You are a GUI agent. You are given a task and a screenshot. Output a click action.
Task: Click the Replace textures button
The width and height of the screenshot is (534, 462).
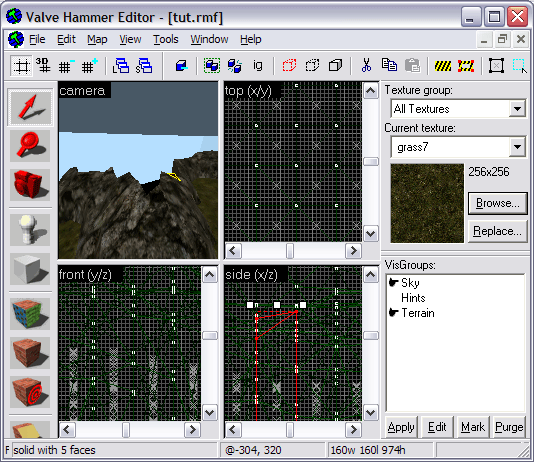point(498,231)
